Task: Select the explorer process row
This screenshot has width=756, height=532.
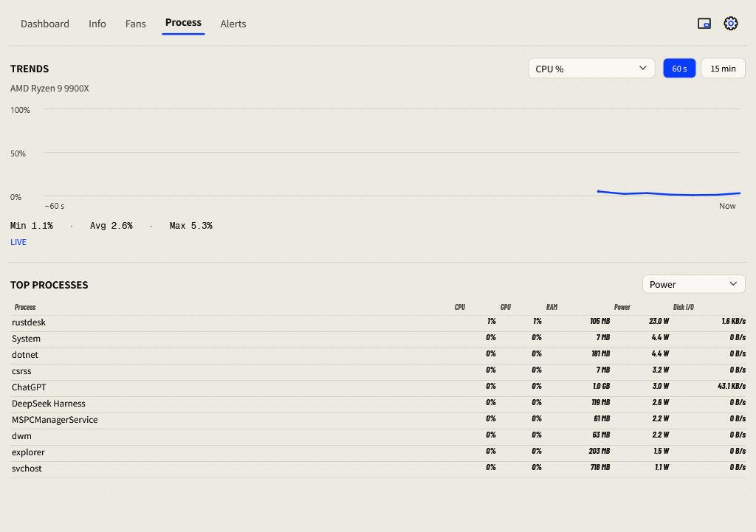Action: point(378,452)
